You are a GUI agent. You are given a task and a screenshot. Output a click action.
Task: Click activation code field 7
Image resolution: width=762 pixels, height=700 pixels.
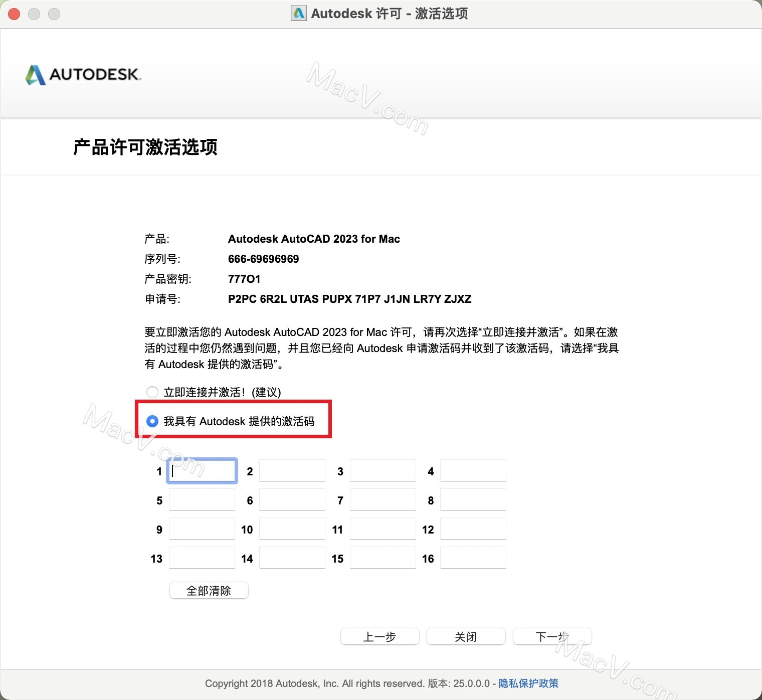click(x=383, y=500)
